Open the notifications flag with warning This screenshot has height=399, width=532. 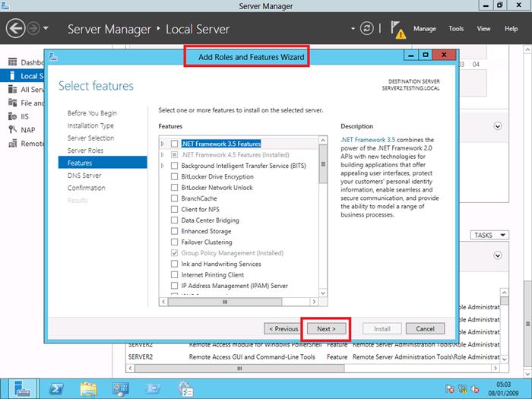click(x=397, y=30)
